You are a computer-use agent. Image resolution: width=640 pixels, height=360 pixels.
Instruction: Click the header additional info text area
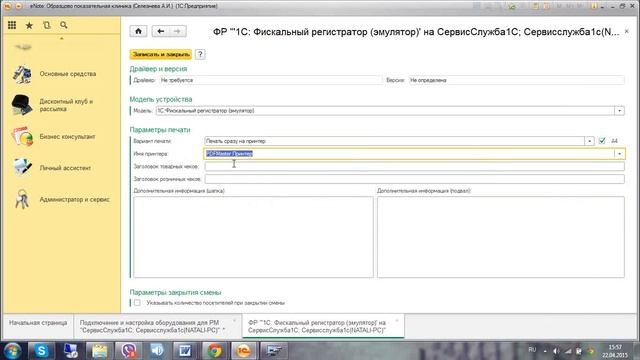click(253, 237)
